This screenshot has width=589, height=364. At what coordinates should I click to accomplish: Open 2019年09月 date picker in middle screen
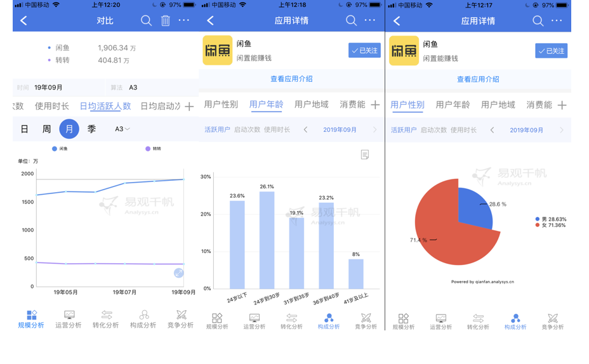point(340,130)
